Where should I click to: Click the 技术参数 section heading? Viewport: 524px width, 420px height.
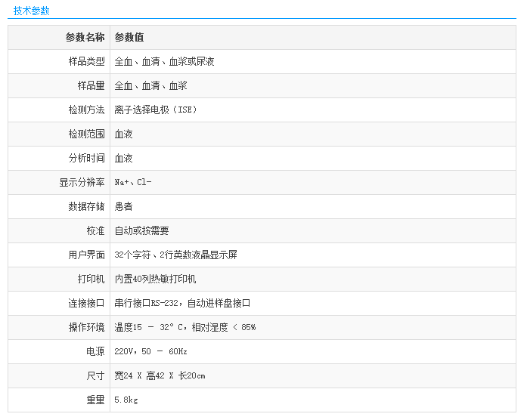tap(32, 11)
